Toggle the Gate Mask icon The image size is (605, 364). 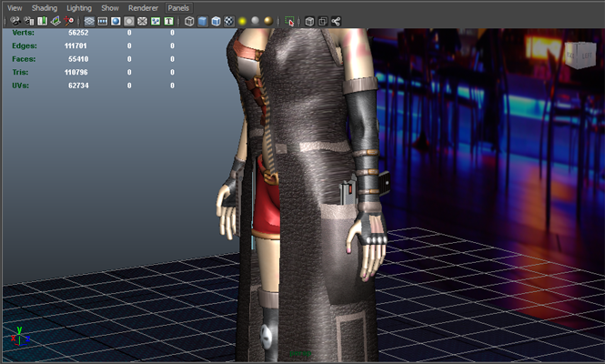pyautogui.click(x=129, y=21)
